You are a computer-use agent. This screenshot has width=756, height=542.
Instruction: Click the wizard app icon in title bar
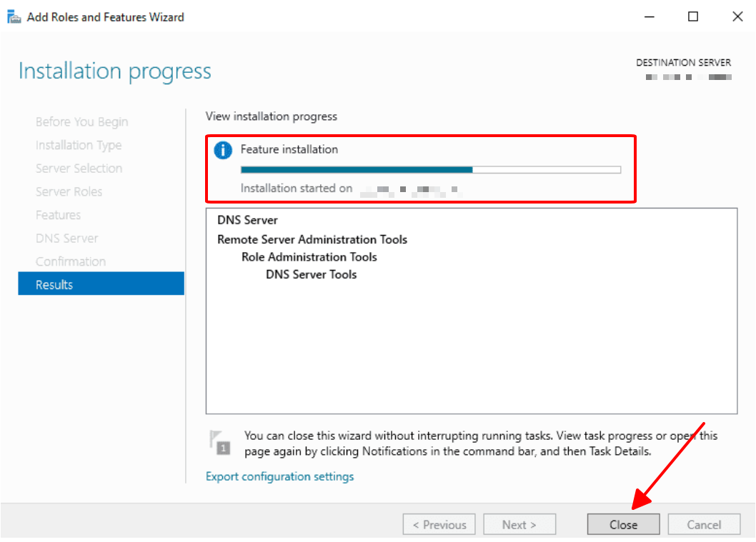pyautogui.click(x=14, y=16)
